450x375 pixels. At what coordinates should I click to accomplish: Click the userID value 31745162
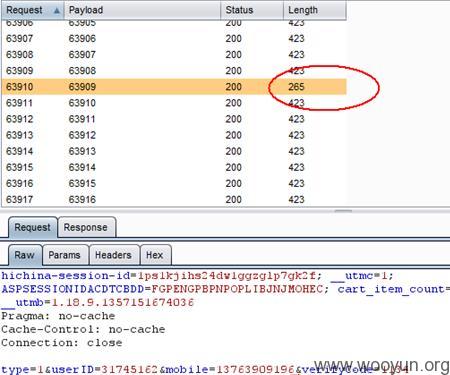pos(129,369)
